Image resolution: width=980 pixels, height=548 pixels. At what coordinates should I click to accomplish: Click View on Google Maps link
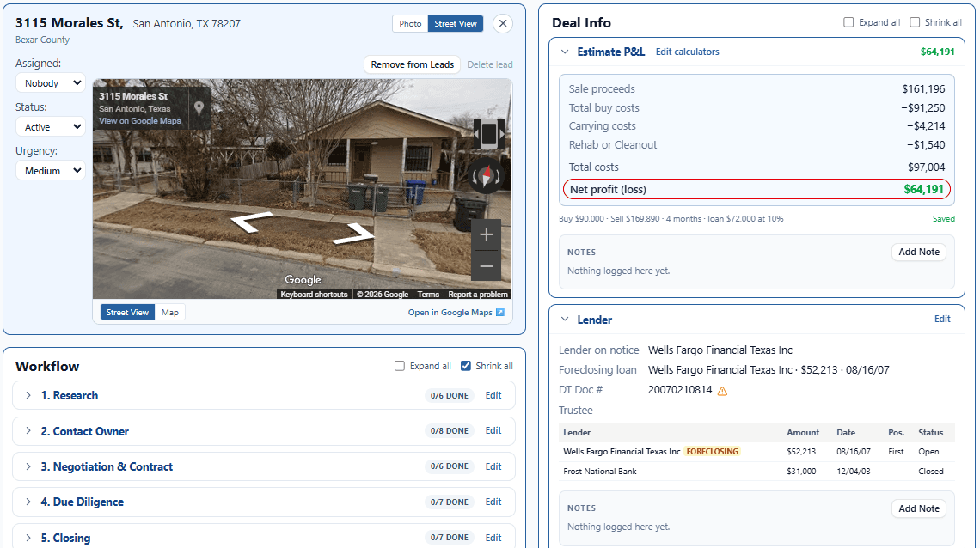coord(140,121)
